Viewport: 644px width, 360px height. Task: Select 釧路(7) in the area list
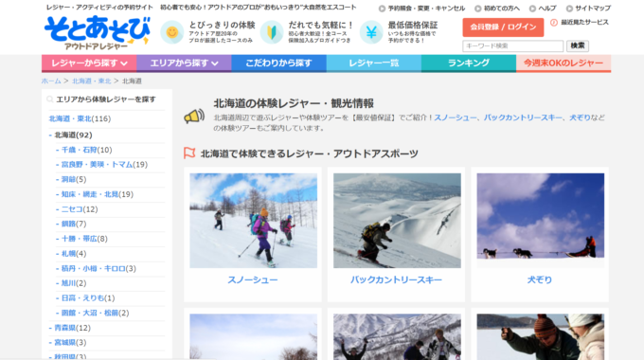74,224
